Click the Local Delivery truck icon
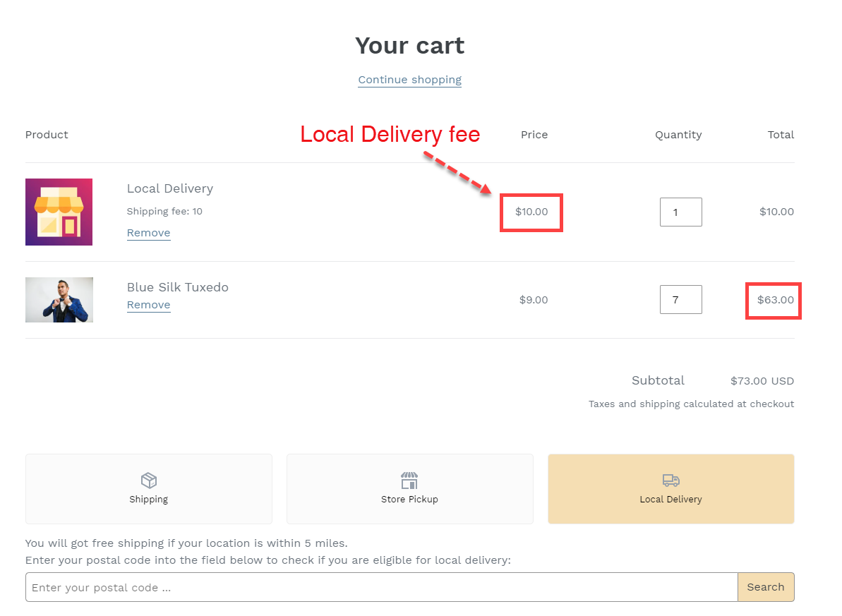The width and height of the screenshot is (842, 616). [670, 481]
